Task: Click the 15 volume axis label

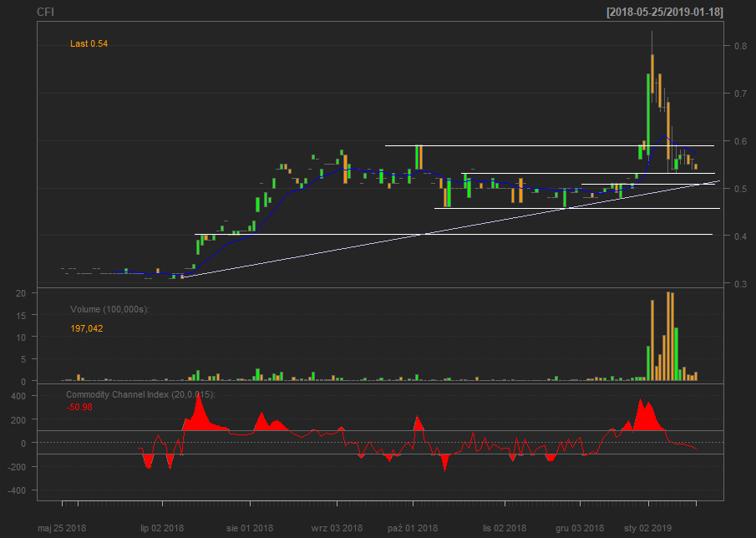Action: pos(21,315)
